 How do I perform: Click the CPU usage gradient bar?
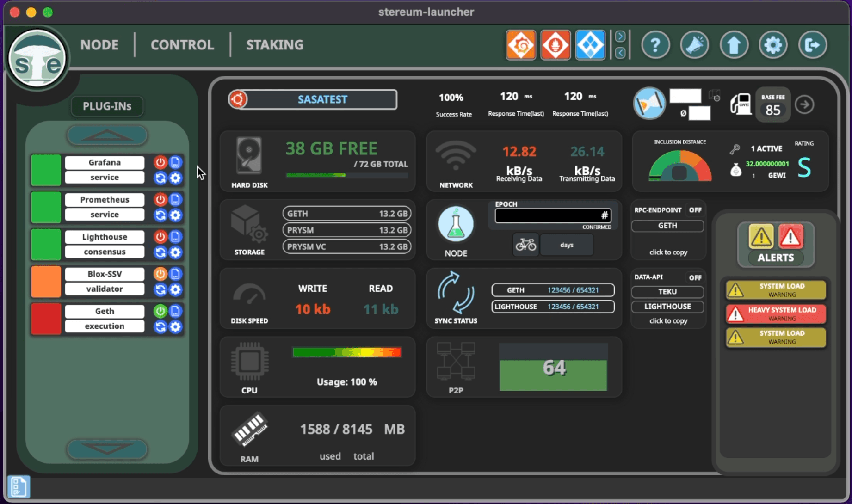[x=347, y=352]
